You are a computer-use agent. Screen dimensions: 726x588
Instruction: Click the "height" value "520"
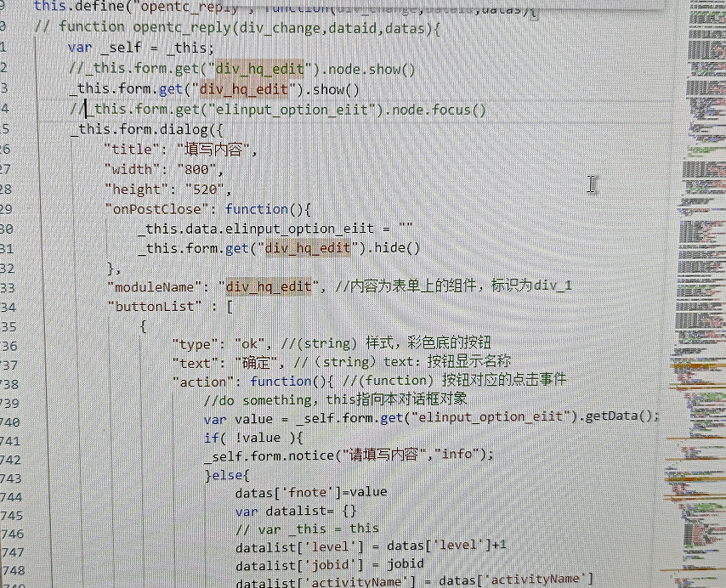click(x=205, y=189)
